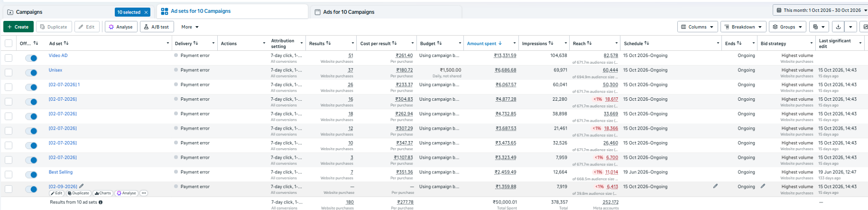Tick the Unisex row checkbox
Viewport: 868px width, 210px height.
9,73
